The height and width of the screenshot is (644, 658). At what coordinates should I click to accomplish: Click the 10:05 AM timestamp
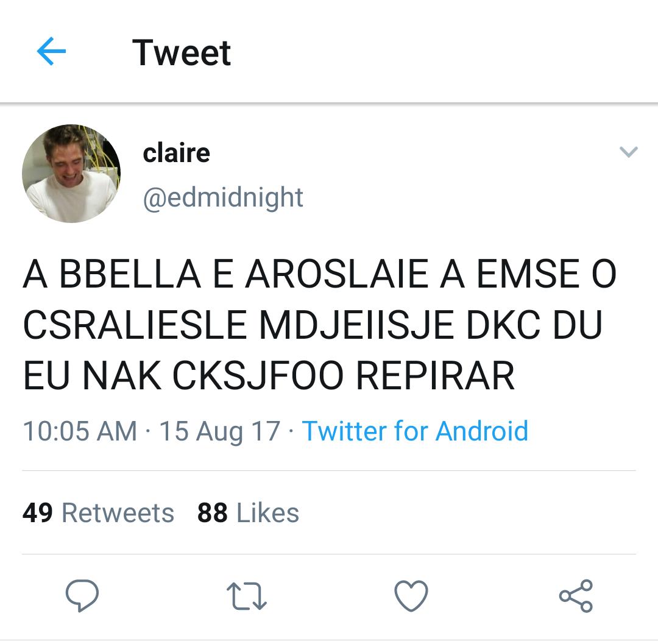coord(80,431)
